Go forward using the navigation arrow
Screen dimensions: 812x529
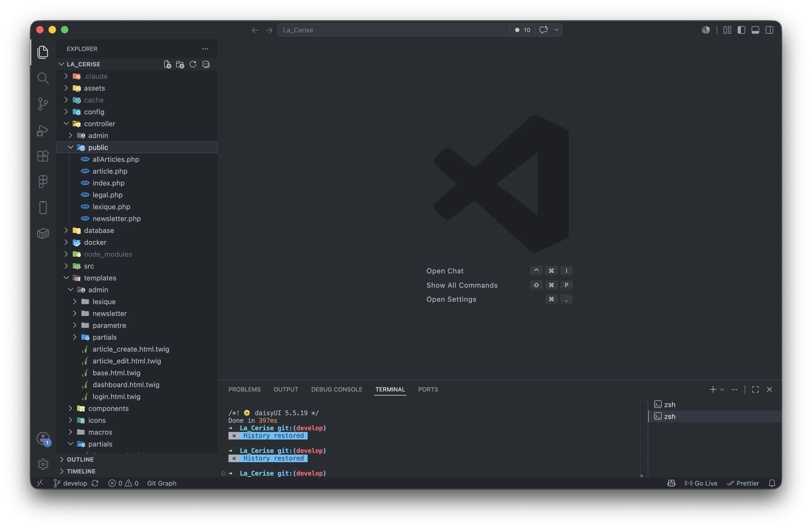point(269,30)
